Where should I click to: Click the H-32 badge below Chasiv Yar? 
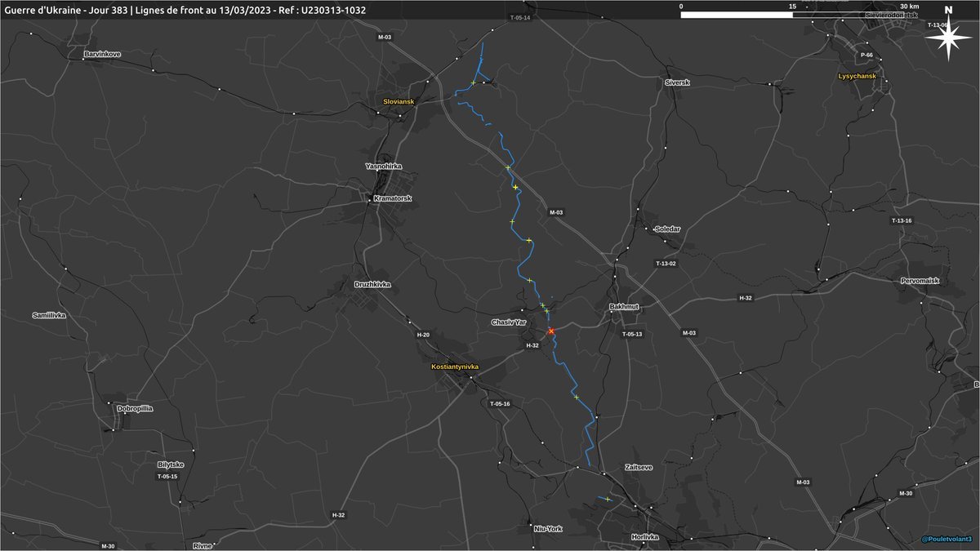point(532,345)
